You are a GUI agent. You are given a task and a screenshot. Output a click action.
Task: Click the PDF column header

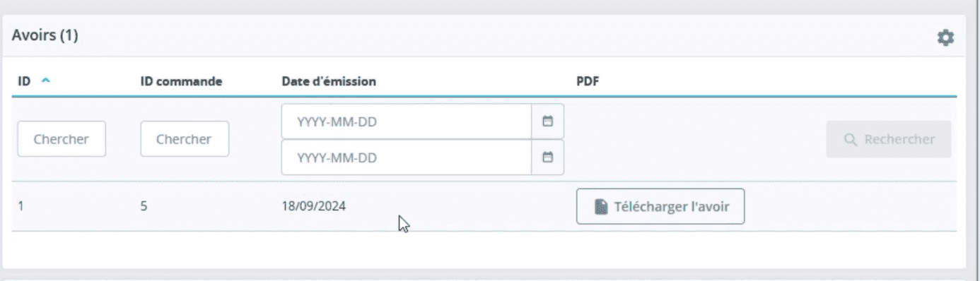tap(588, 81)
